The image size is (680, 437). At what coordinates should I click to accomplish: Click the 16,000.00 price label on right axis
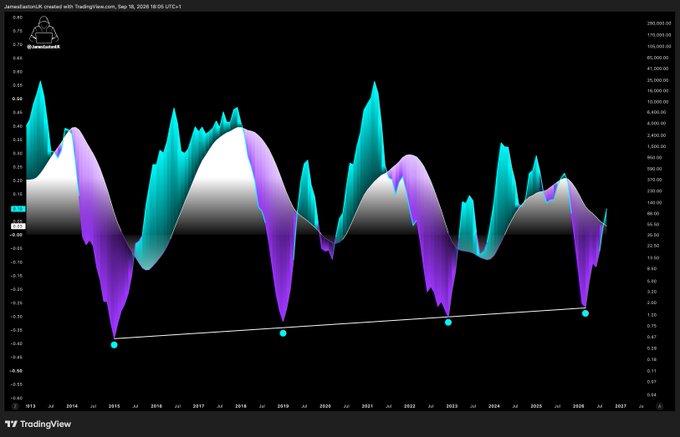(658, 91)
